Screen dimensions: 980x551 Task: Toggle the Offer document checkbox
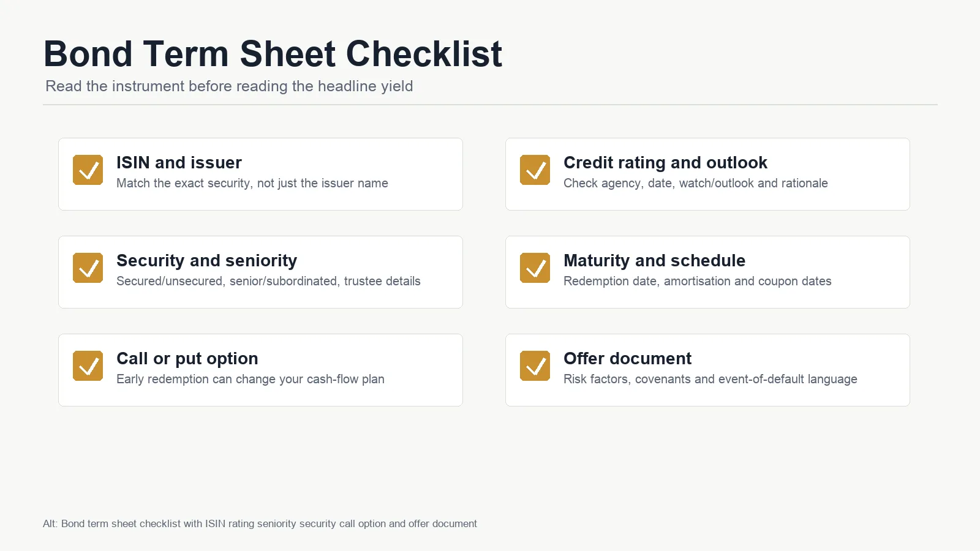(x=535, y=365)
